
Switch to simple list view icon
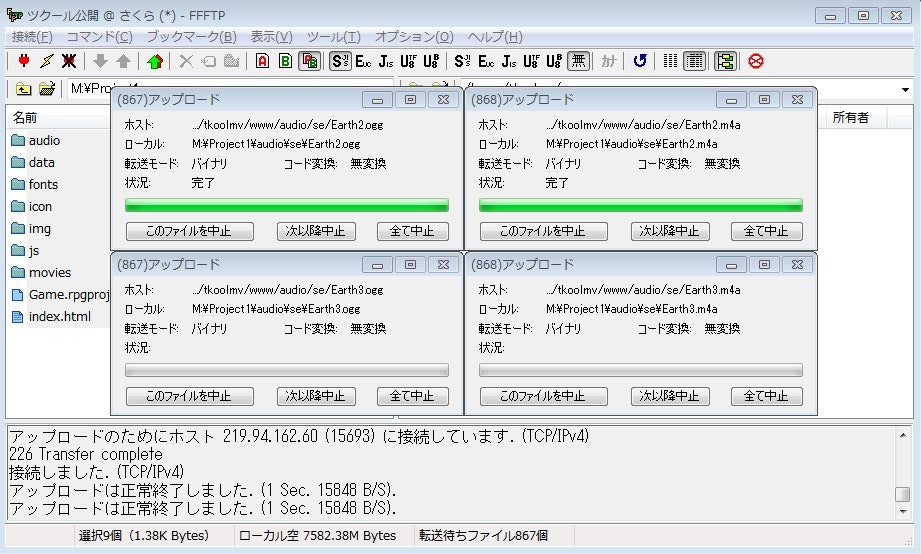coord(670,61)
